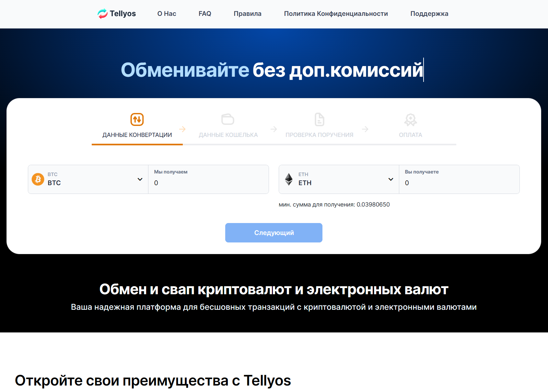Open Политика Конфиденциальности

pyautogui.click(x=336, y=14)
